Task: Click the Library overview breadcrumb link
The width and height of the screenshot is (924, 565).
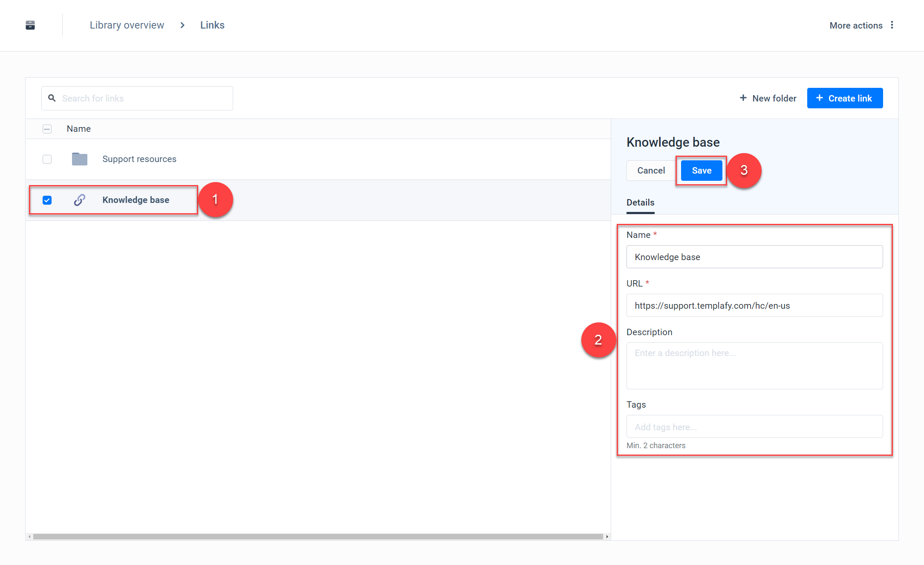Action: tap(127, 25)
